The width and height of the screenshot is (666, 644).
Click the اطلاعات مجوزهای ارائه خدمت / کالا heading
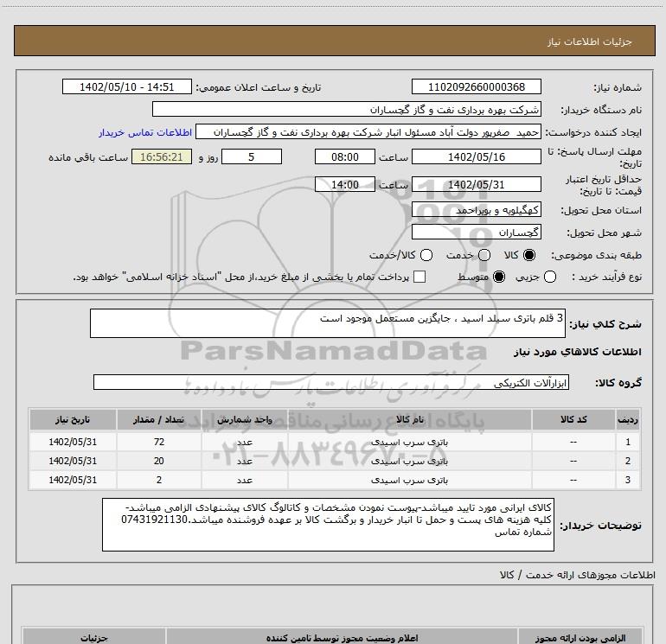tap(577, 575)
